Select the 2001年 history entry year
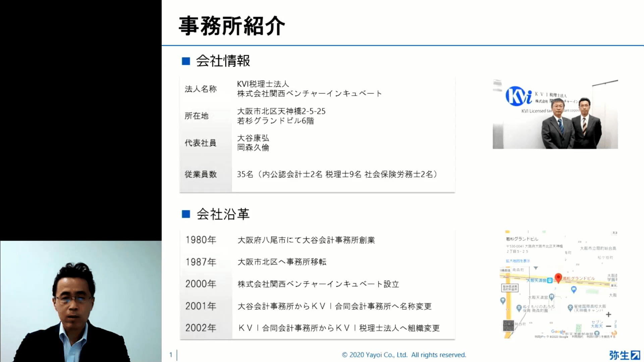Image resolution: width=644 pixels, height=362 pixels. (201, 306)
